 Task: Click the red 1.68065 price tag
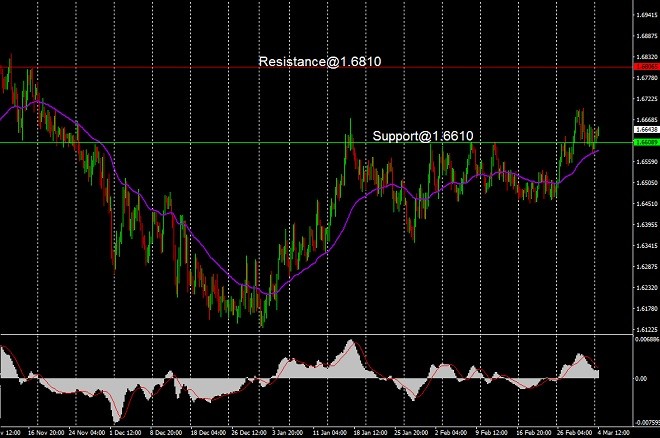646,67
